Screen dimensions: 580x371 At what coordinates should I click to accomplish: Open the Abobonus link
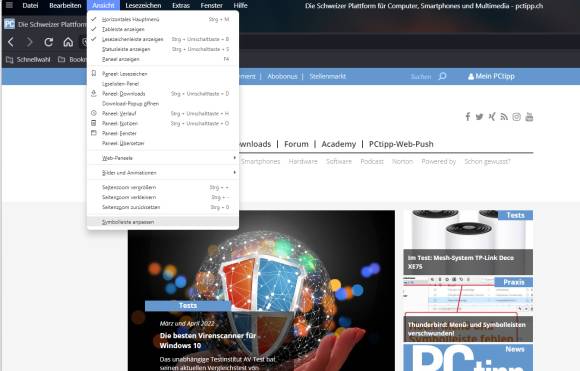pos(282,76)
